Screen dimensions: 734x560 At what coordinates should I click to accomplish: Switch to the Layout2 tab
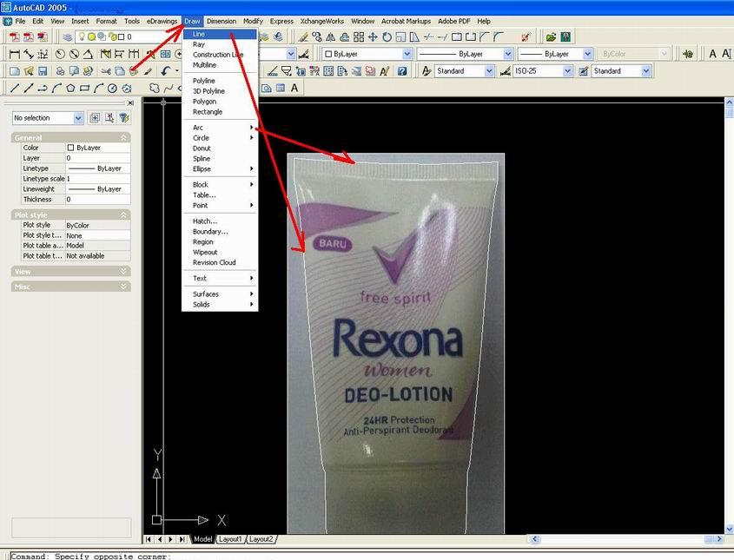click(261, 539)
